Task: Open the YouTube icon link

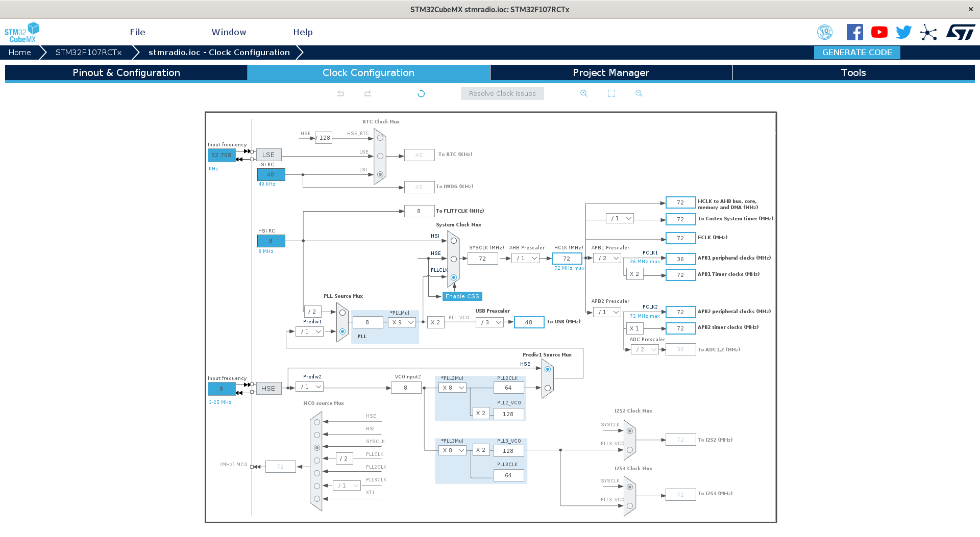Action: click(x=879, y=32)
